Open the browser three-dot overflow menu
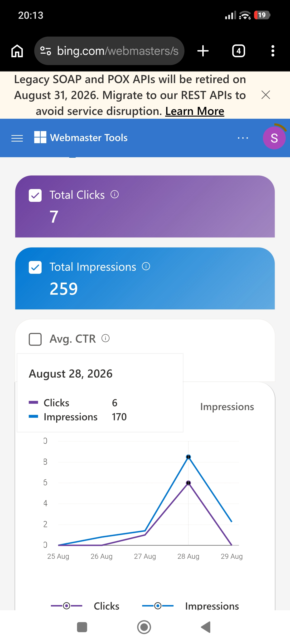The width and height of the screenshot is (290, 644). click(273, 51)
